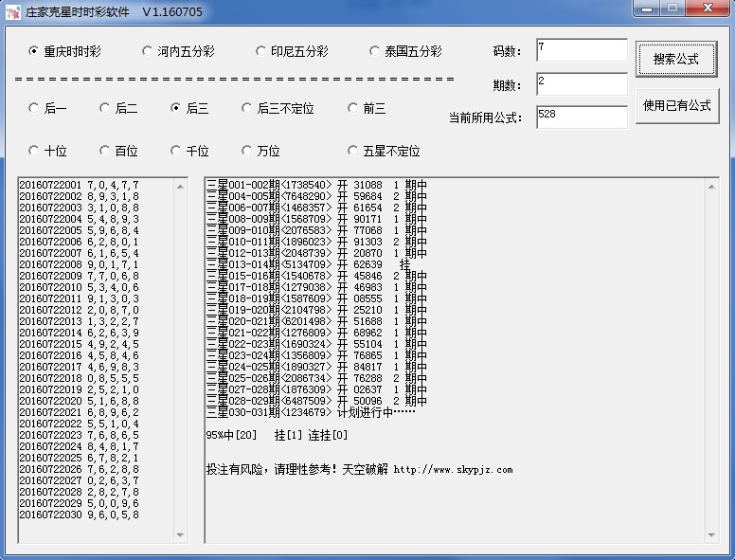
Task: Select the 千位 position option
Action: click(176, 151)
